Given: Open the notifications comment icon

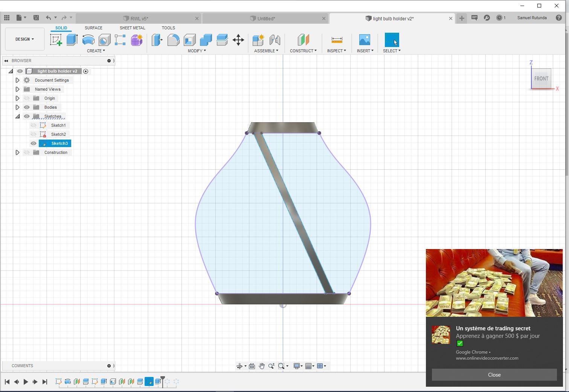Looking at the screenshot, I should (474, 18).
